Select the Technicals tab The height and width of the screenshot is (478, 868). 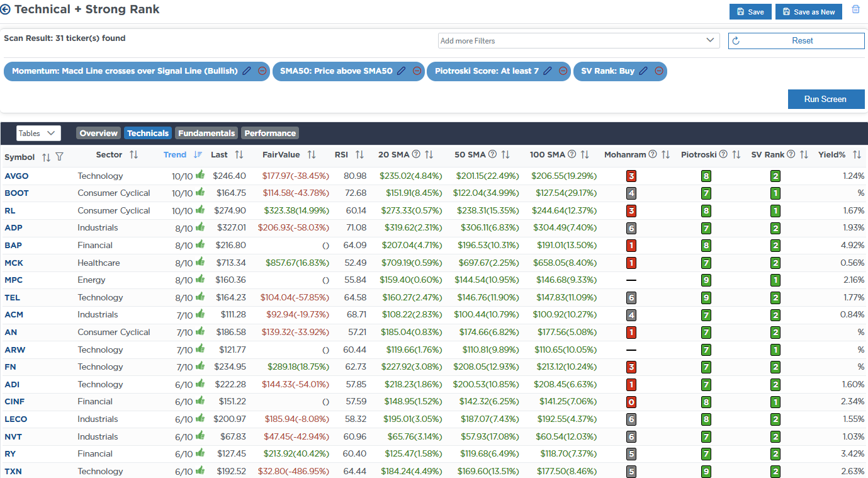click(x=148, y=133)
